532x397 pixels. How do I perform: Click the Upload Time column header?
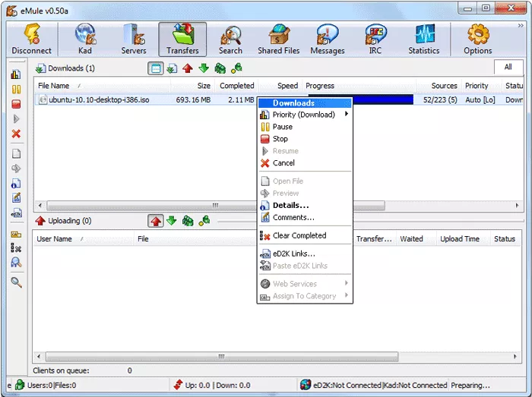pos(464,239)
